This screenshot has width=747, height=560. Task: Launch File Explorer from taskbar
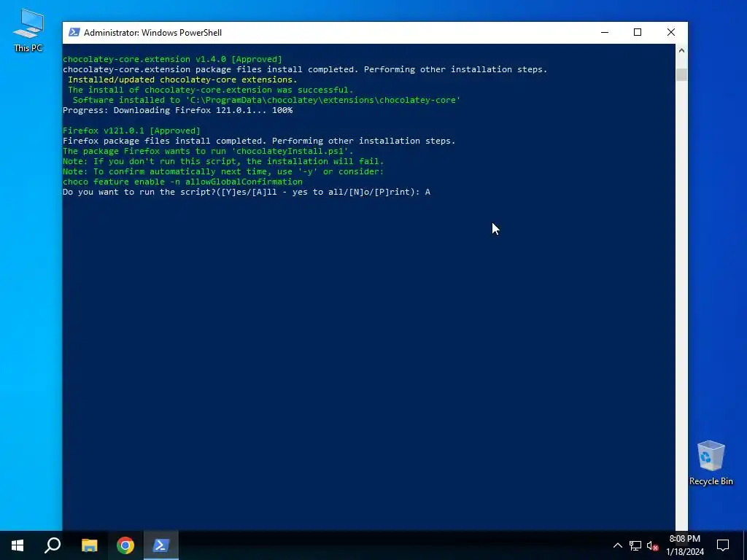point(89,545)
